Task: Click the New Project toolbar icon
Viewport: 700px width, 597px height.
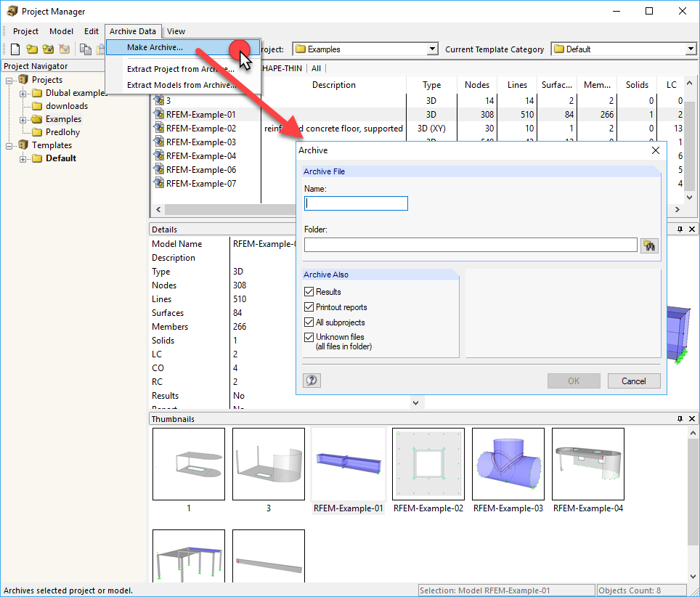Action: 15,49
